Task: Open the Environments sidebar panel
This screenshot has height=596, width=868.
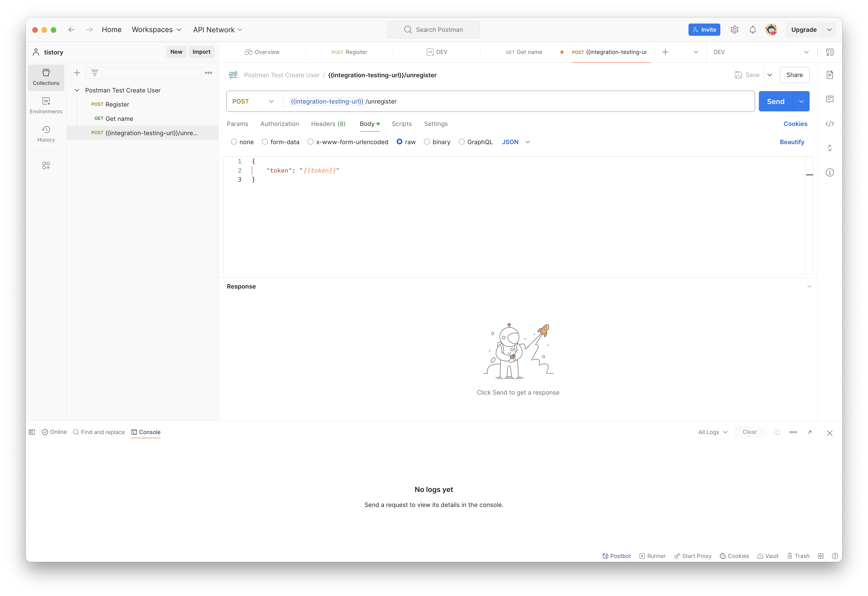Action: (x=46, y=105)
